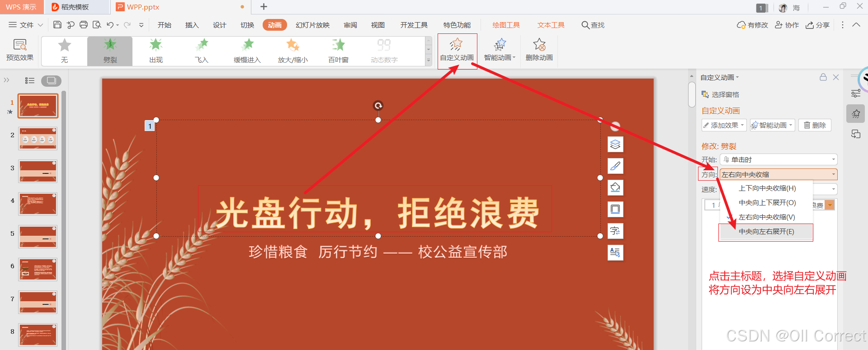Click 选择窗格 selection pane link
868x350 pixels.
[x=720, y=94]
